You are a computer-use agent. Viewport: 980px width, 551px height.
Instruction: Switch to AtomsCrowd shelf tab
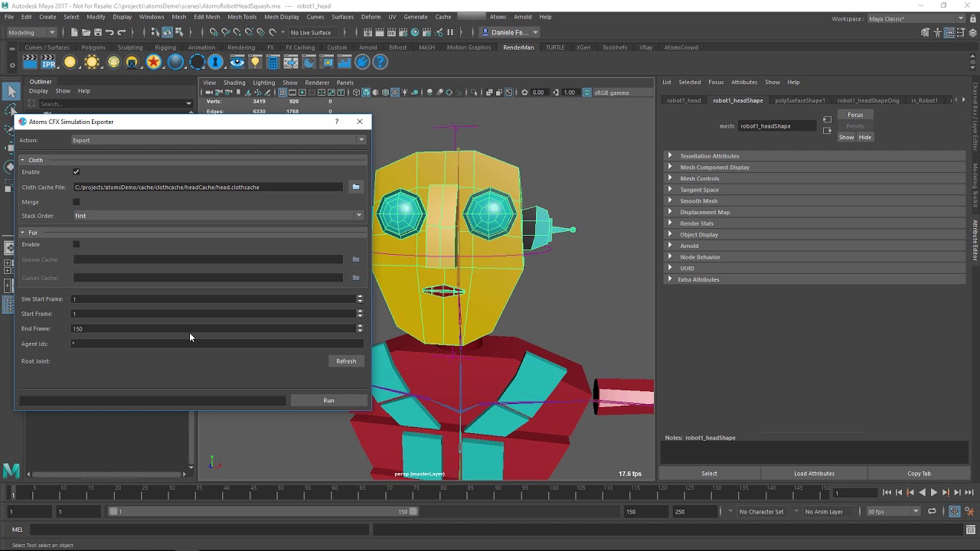[681, 47]
